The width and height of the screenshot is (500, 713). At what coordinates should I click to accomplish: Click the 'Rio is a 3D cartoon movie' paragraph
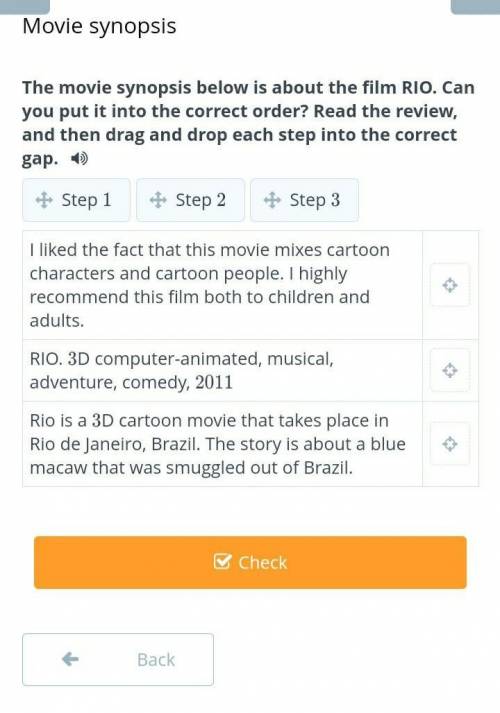click(x=223, y=444)
